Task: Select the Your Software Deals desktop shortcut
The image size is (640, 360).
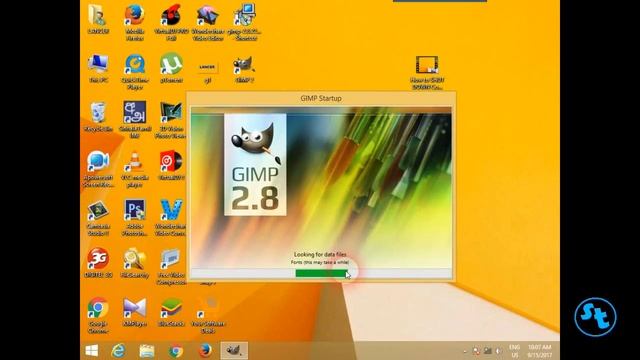Action: point(208,315)
